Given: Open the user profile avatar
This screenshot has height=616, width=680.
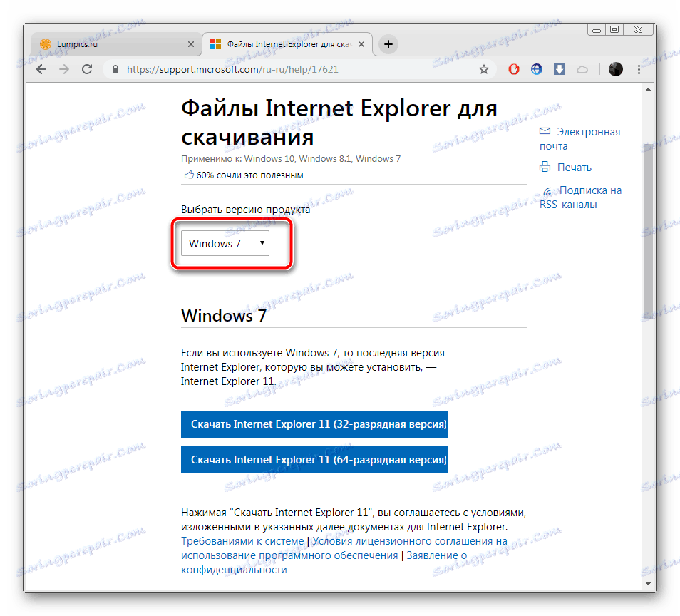Looking at the screenshot, I should tap(615, 69).
